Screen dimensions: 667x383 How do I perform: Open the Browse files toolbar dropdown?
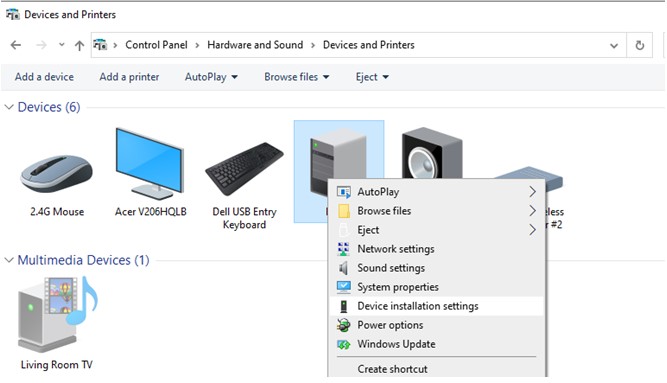296,77
